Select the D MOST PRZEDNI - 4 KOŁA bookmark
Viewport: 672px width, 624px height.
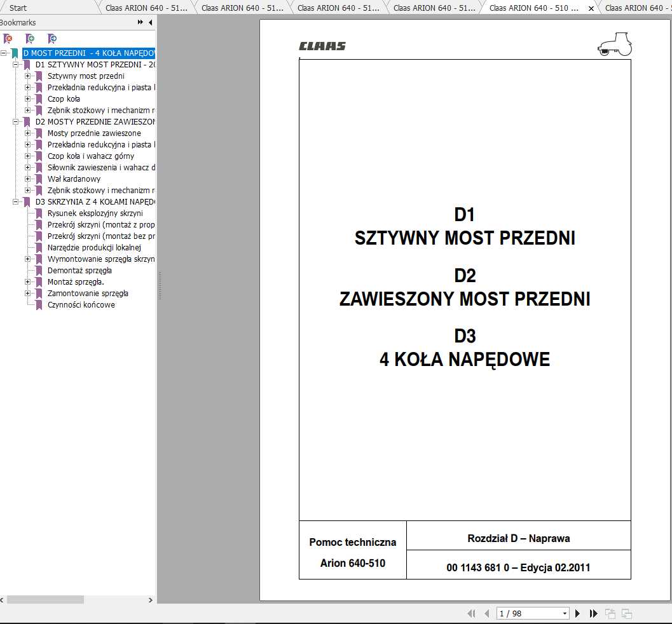point(88,53)
